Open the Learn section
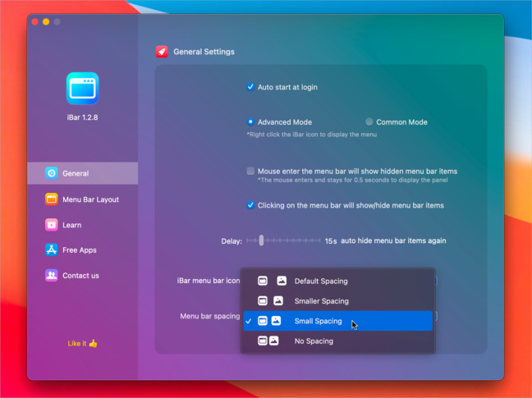This screenshot has width=532, height=398. coord(82,225)
